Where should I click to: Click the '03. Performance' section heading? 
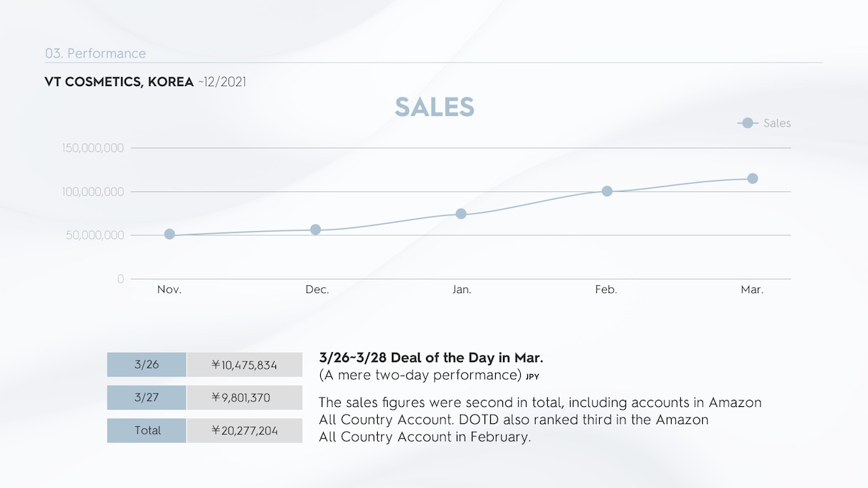click(x=95, y=53)
